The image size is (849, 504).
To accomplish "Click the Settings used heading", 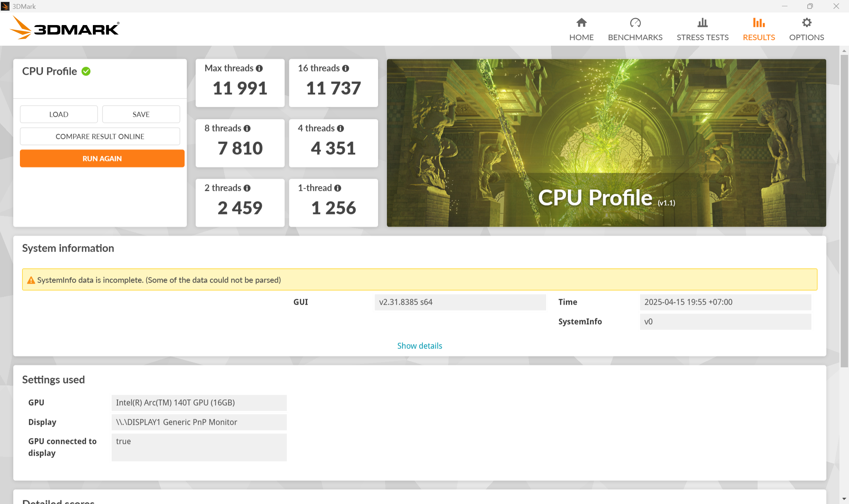I will pos(53,380).
